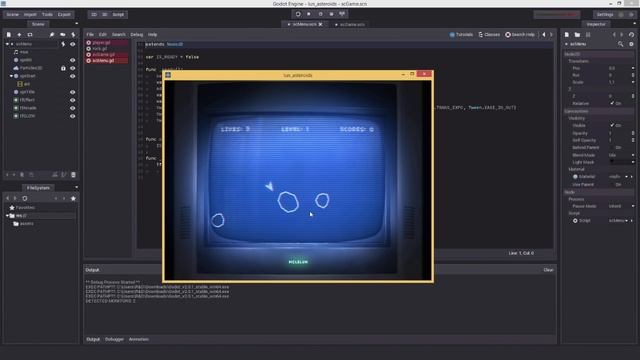This screenshot has height=360, width=640.
Task: Click the Inspector open folder icon
Action: [577, 35]
